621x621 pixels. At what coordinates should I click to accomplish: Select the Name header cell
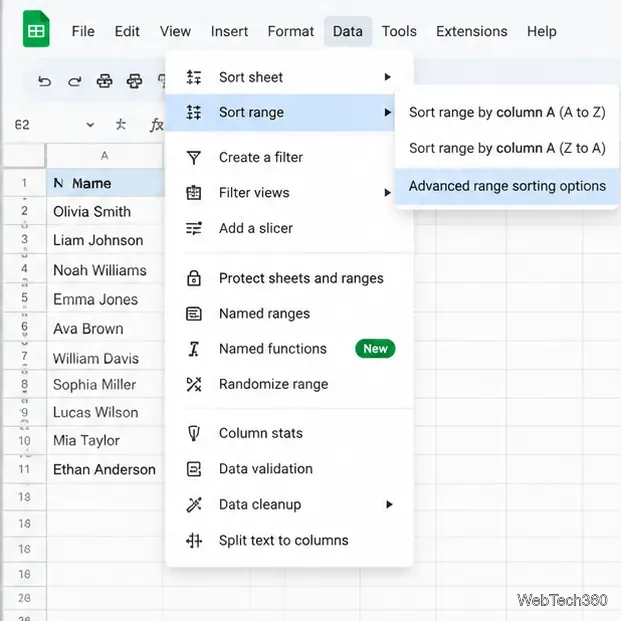[x=105, y=183]
